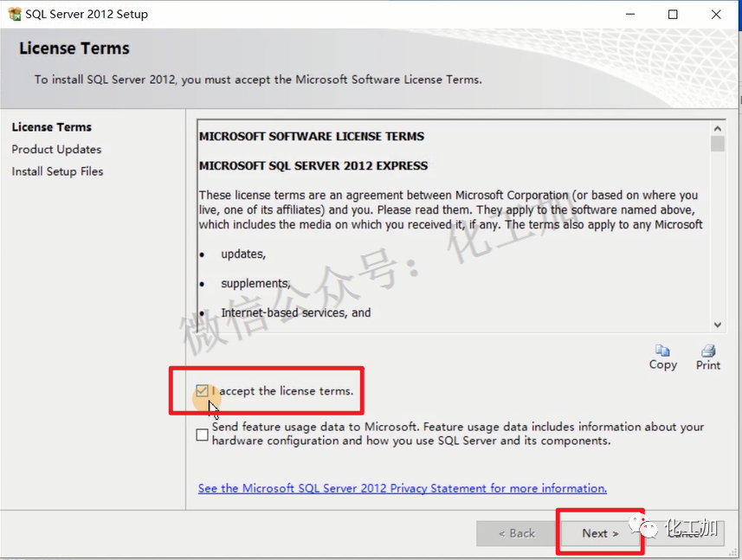Open the SQL Server 2012 Privacy Statement link
The image size is (742, 560).
pos(403,488)
